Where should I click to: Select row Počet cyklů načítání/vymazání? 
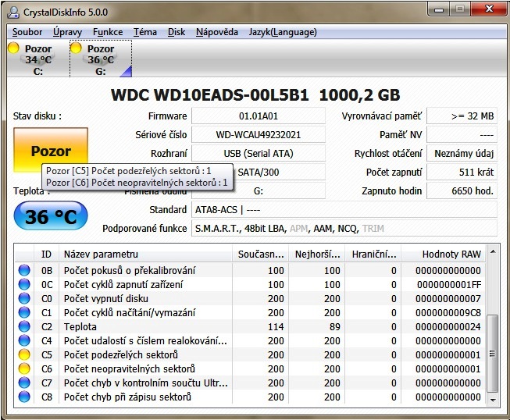pos(250,312)
